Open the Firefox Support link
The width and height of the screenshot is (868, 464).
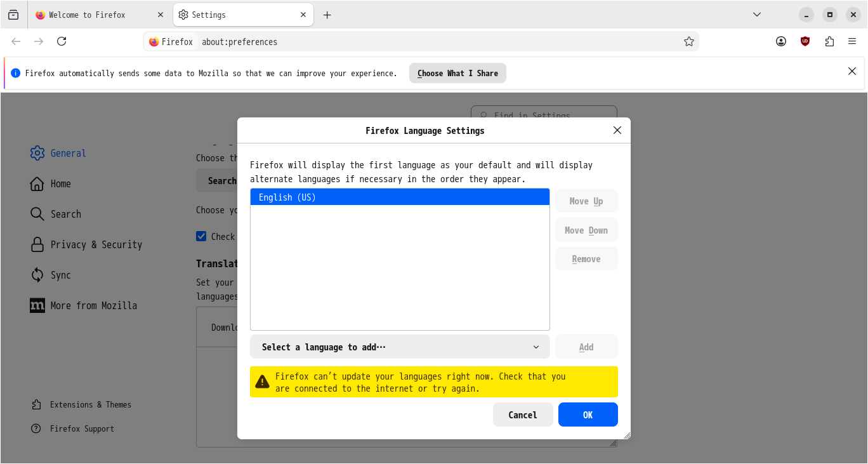72,428
